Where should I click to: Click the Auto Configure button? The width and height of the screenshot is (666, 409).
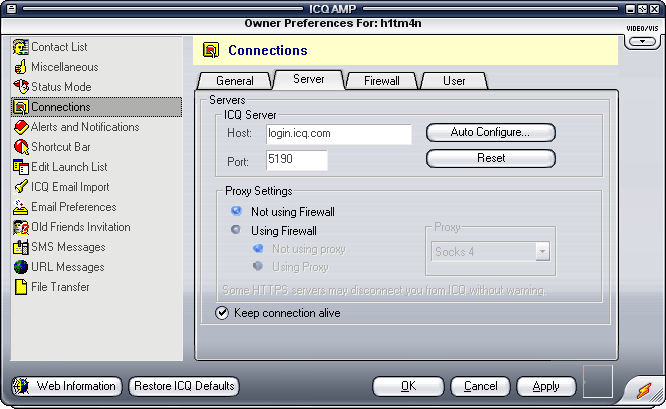click(x=491, y=132)
